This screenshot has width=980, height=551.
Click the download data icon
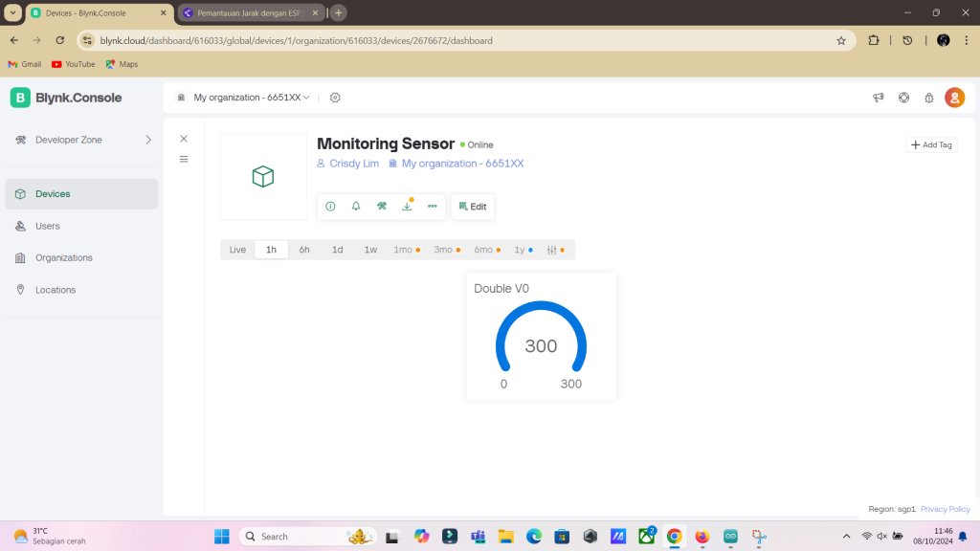407,207
